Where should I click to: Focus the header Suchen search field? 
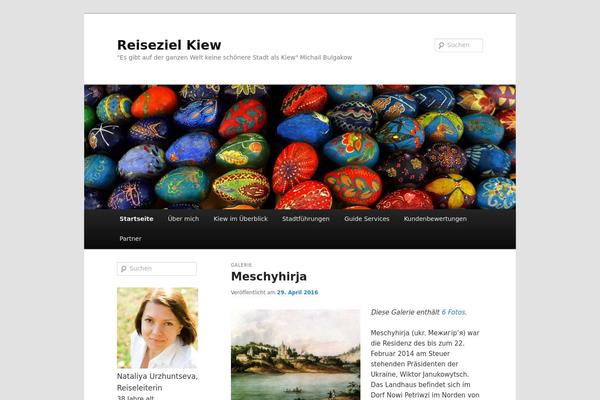(458, 45)
